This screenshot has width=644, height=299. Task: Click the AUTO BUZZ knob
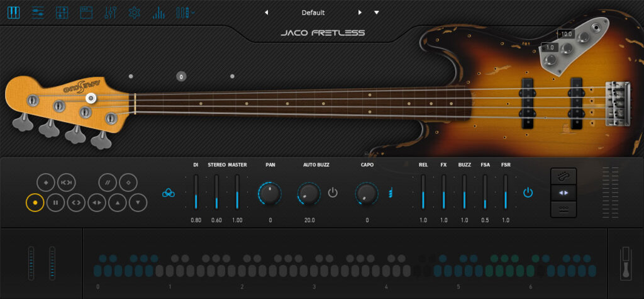click(x=309, y=194)
